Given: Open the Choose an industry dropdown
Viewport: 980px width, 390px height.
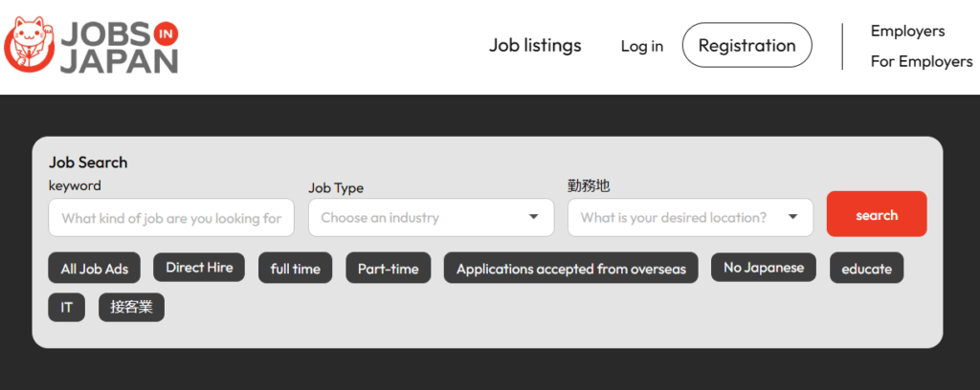Looking at the screenshot, I should (432, 218).
